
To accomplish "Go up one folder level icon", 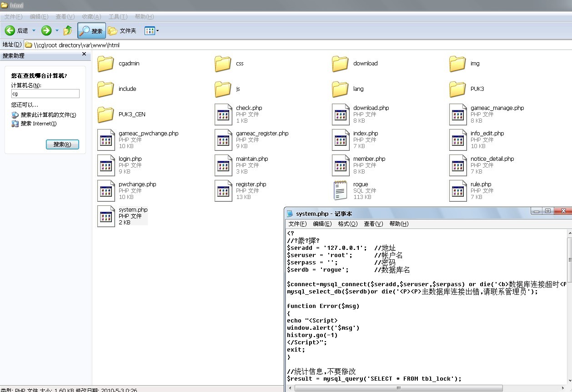I will pos(68,30).
